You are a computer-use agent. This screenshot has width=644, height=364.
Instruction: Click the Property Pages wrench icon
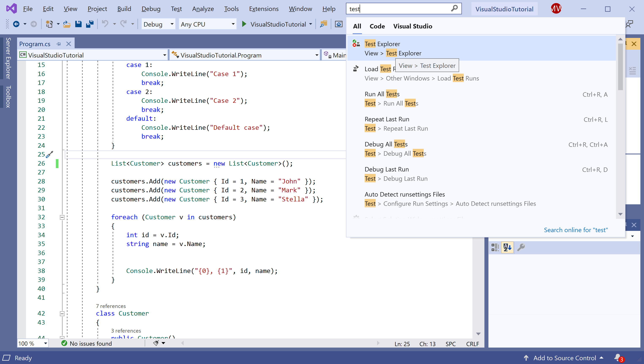click(x=521, y=248)
